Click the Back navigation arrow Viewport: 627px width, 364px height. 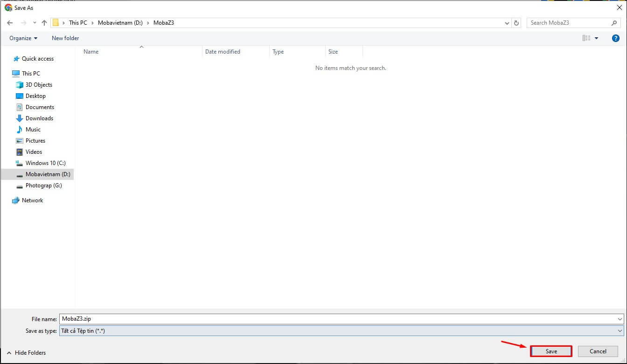coord(10,23)
